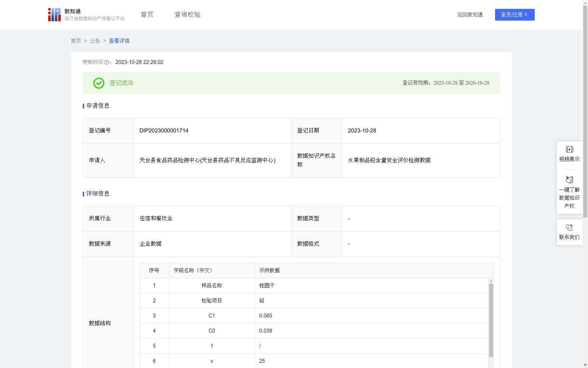Click the arrow inside the 登录/注册 button
Screen dimensions: 588x368
pyautogui.click(x=526, y=14)
